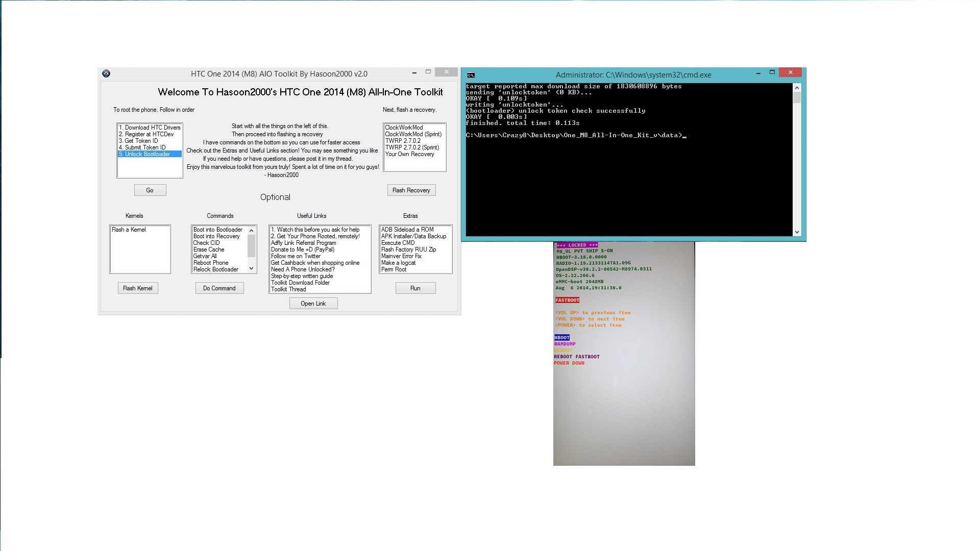Select '3. Get Token ID' step
Viewport: 980px width, 551px height.
[150, 141]
